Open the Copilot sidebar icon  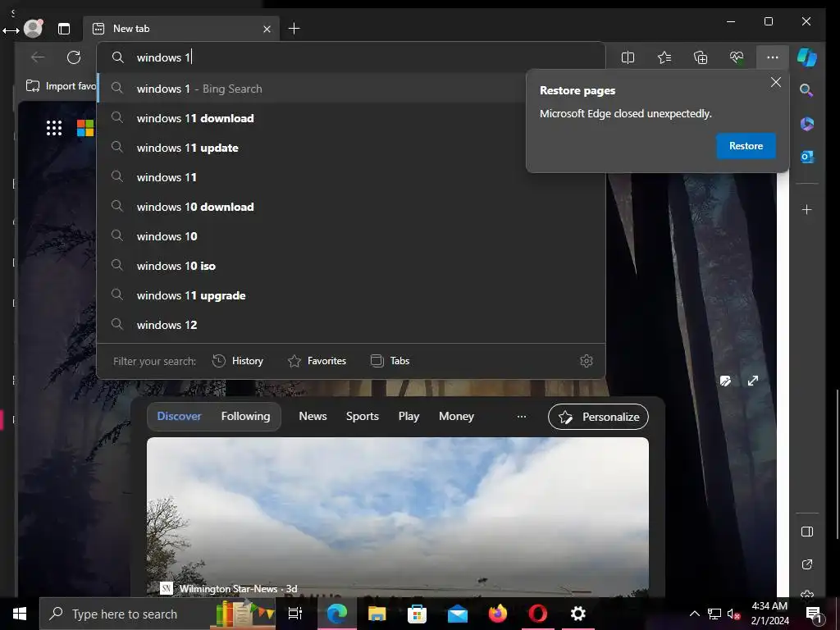(x=807, y=57)
